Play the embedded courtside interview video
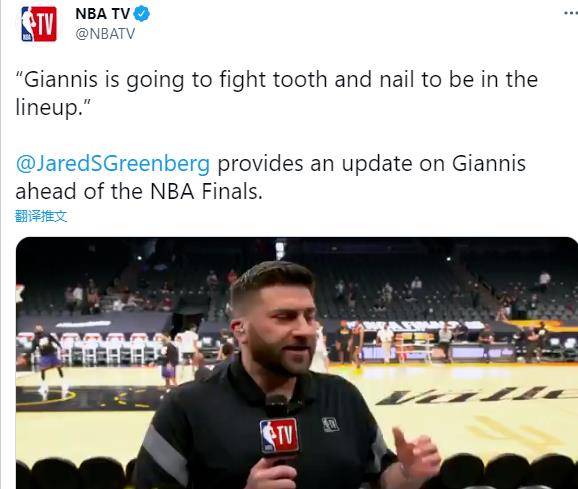Screen dimensions: 578x489 [x=297, y=363]
